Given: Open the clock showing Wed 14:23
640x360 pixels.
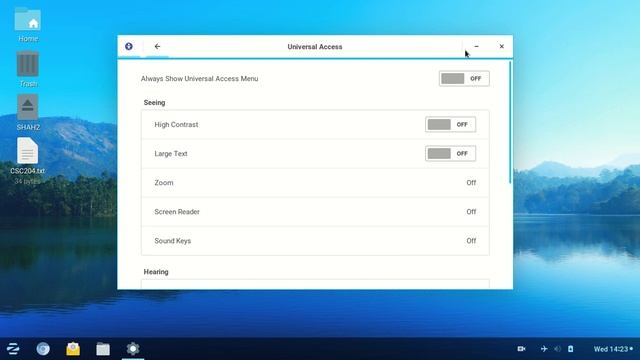Looking at the screenshot, I should [x=611, y=349].
